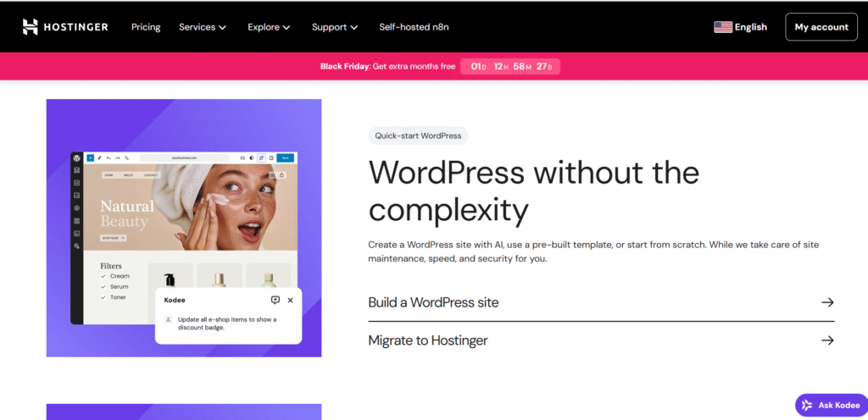The image size is (868, 420).
Task: Click the sparkle icon on Ask Kodee button
Action: [x=807, y=406]
